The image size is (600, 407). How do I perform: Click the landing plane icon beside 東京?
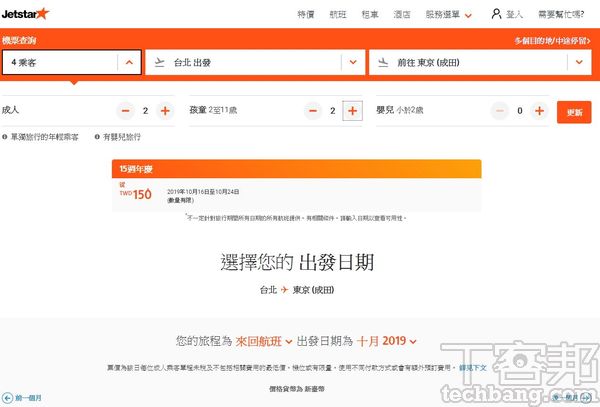(383, 62)
